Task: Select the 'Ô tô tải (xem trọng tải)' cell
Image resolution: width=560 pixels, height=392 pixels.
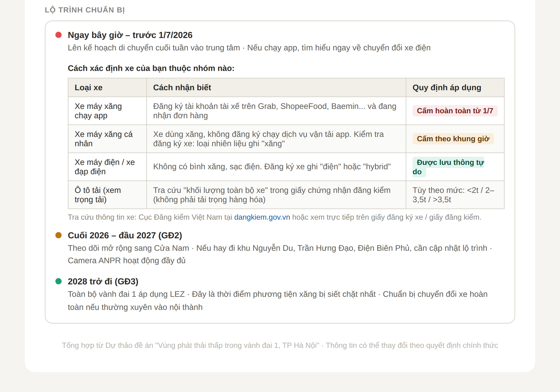Action: (x=97, y=195)
